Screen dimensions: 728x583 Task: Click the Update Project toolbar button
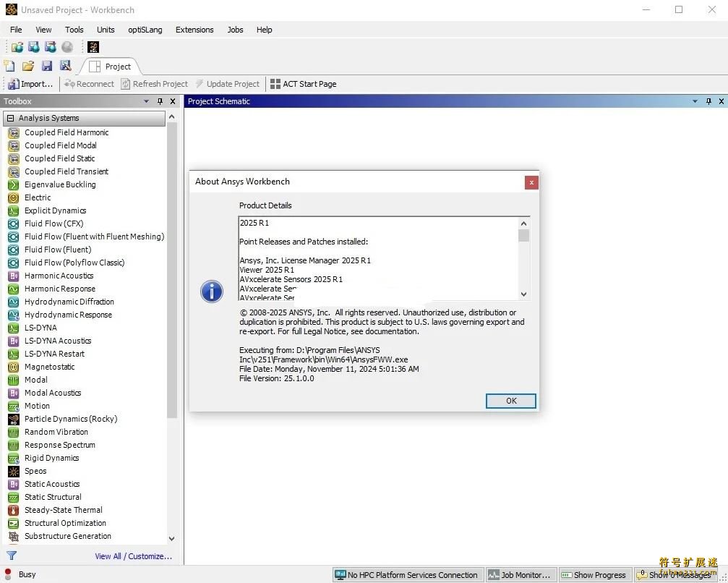point(228,84)
